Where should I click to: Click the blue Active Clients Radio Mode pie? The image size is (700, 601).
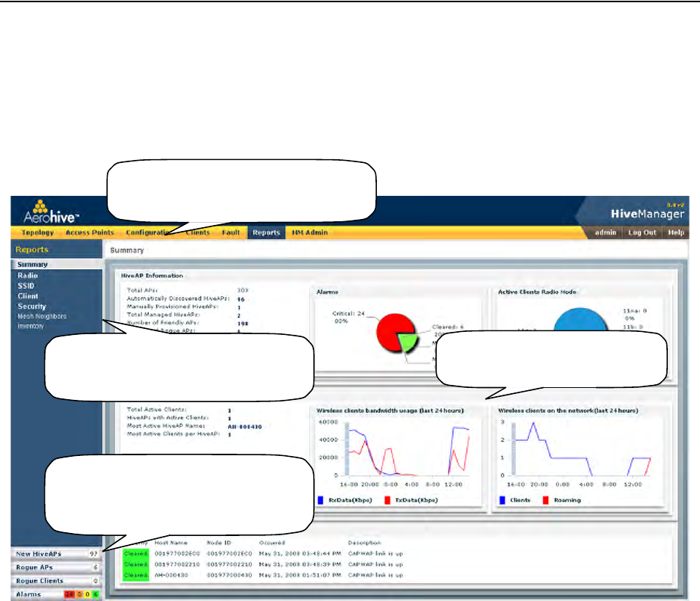coord(580,319)
